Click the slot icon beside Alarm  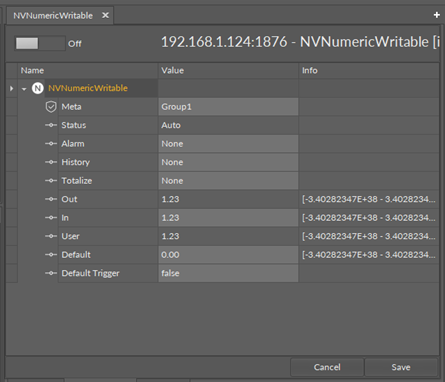[x=51, y=144]
